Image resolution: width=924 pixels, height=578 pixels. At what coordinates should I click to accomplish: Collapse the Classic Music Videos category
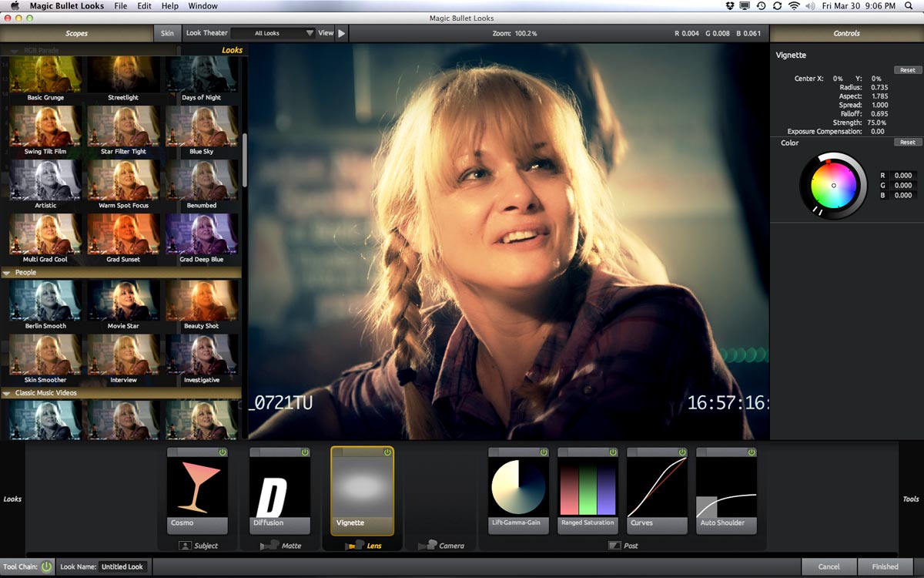tap(7, 393)
